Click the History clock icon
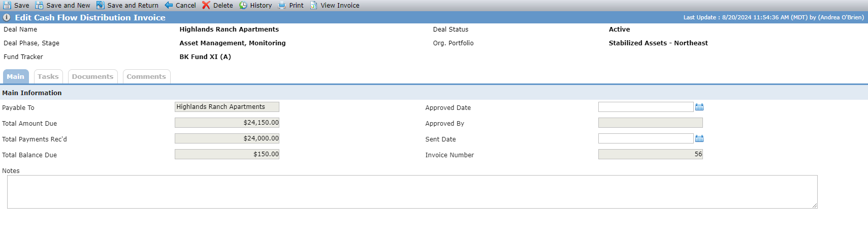Viewport: 868px width, 229px height. tap(243, 5)
